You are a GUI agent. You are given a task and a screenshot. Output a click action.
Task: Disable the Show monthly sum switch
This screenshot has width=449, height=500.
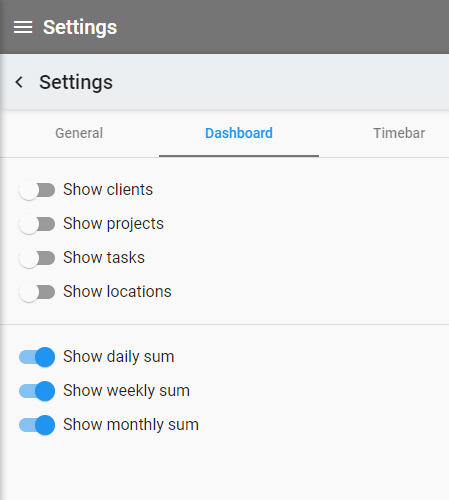37,425
